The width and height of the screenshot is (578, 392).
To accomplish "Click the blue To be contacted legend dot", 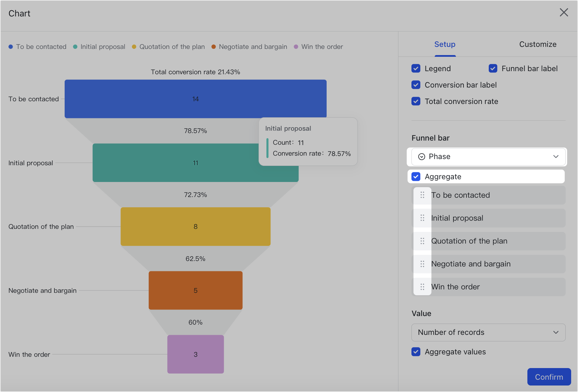I will 11,47.
